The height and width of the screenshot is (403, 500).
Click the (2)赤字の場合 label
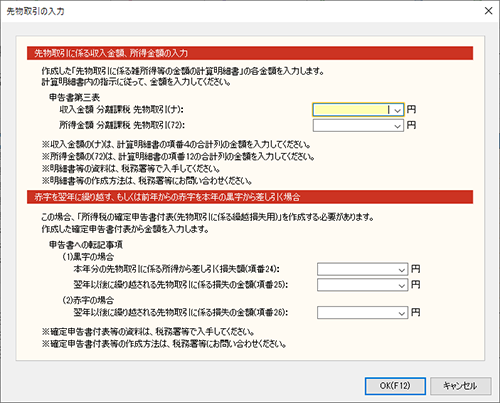pos(88,300)
